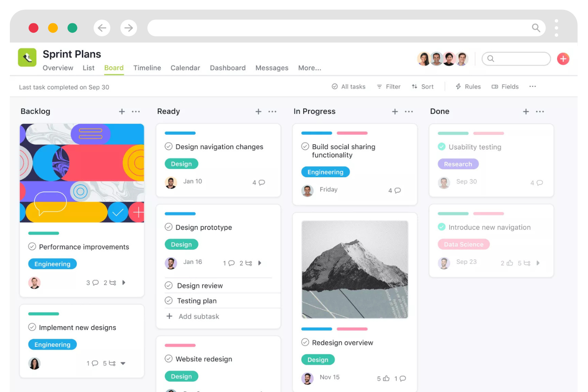Open Ready column more options
The width and height of the screenshot is (588, 392).
(x=272, y=112)
